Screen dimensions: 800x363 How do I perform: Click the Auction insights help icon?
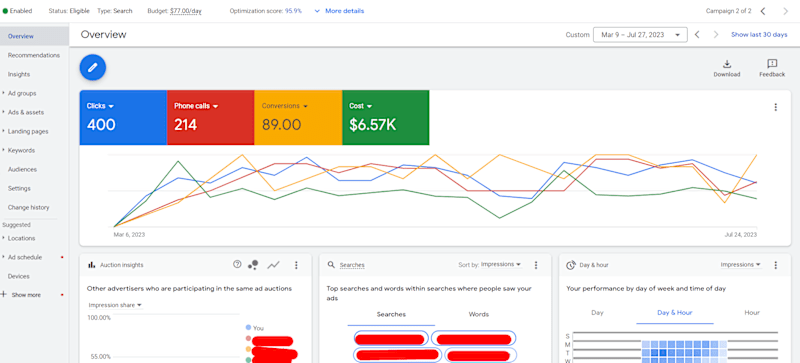(237, 264)
